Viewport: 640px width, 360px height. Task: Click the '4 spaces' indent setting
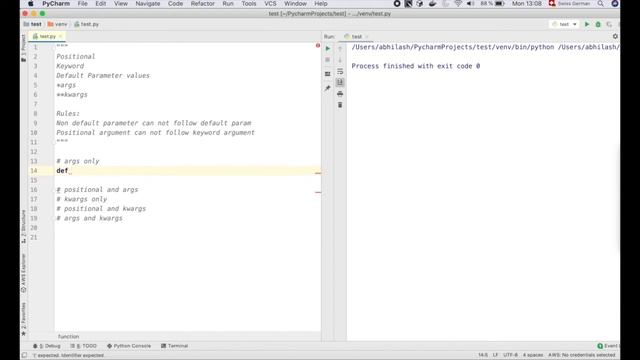pos(533,355)
